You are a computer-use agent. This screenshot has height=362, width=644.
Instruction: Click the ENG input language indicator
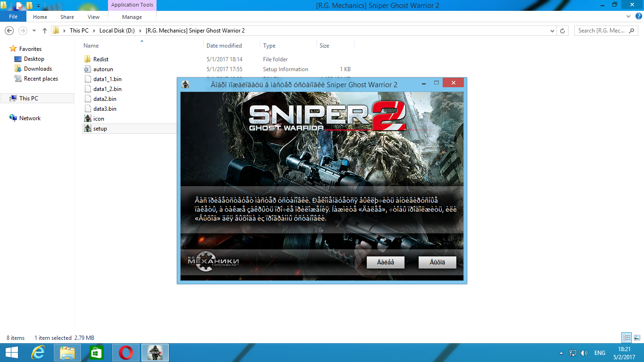[600, 353]
